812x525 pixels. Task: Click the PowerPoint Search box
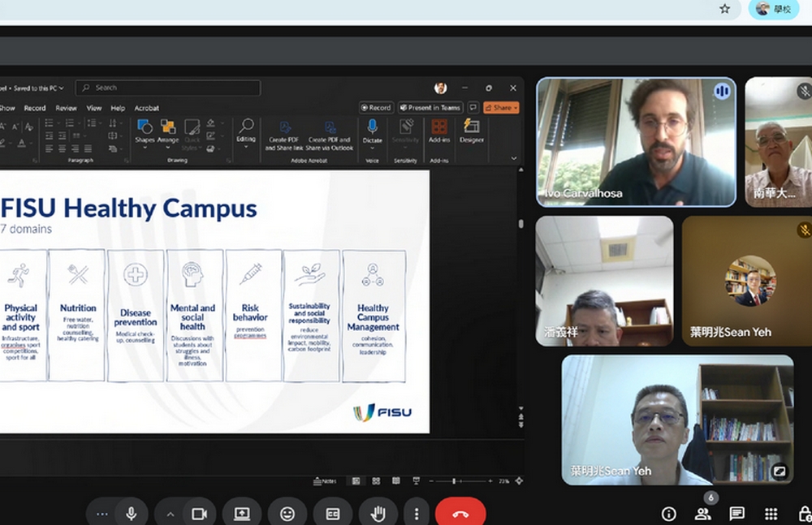coord(168,88)
